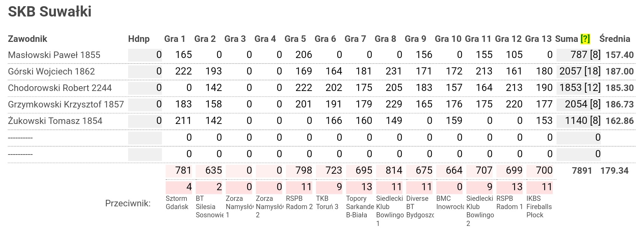Click Górski Wojciech's sum 2057 [18]
The image size is (644, 229).
coord(580,71)
